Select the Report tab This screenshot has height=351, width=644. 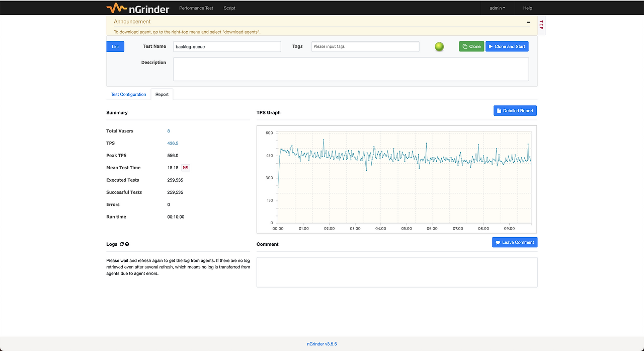point(162,94)
